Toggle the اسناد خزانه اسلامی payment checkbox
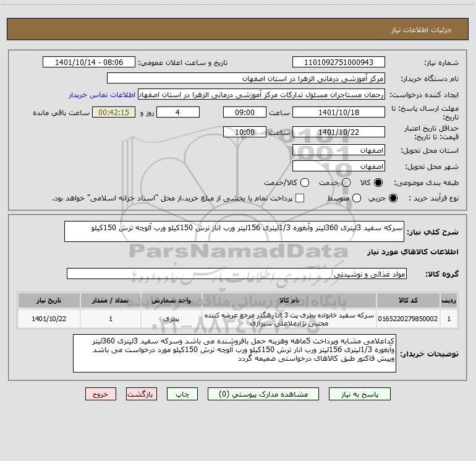Viewport: 476px width, 461px height. (300, 198)
